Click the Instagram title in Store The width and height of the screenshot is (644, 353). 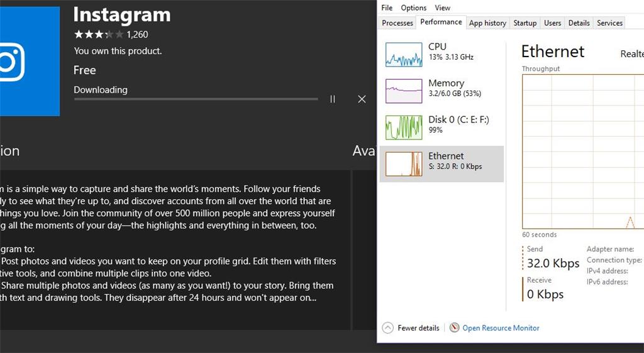(121, 15)
